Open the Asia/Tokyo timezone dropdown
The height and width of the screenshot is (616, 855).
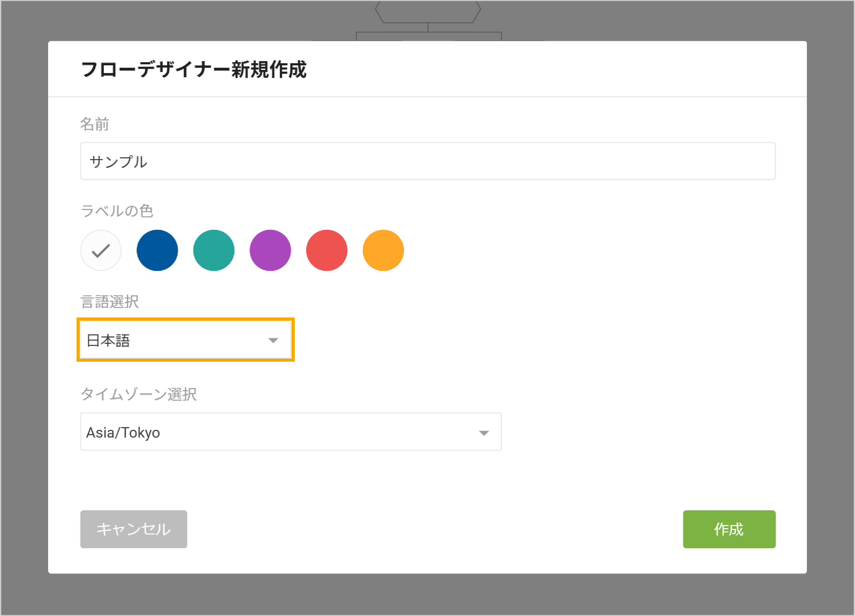(291, 432)
